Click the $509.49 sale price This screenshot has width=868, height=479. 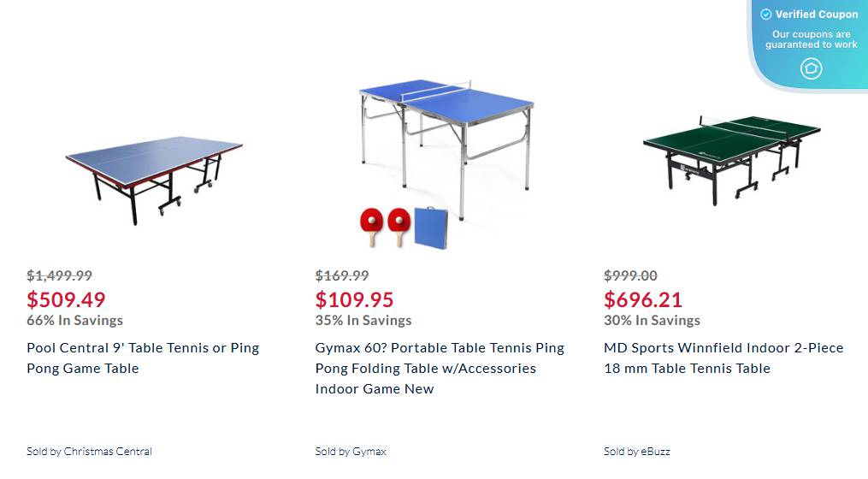coord(66,299)
